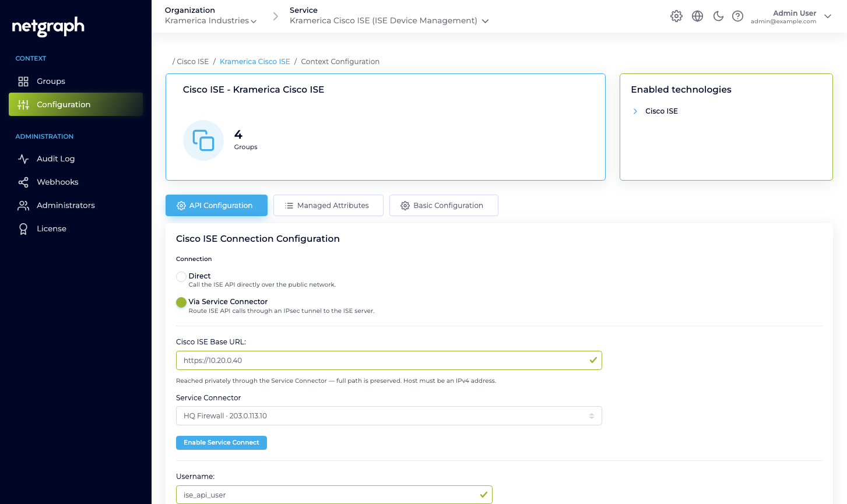The width and height of the screenshot is (847, 504).
Task: Click the Webhooks share icon
Action: tap(23, 182)
